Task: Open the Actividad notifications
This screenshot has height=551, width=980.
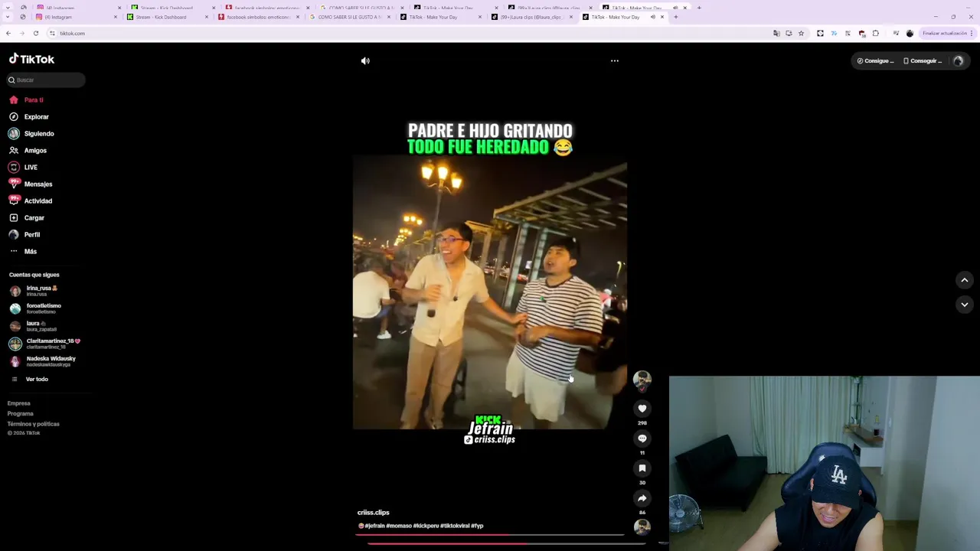Action: [31, 201]
